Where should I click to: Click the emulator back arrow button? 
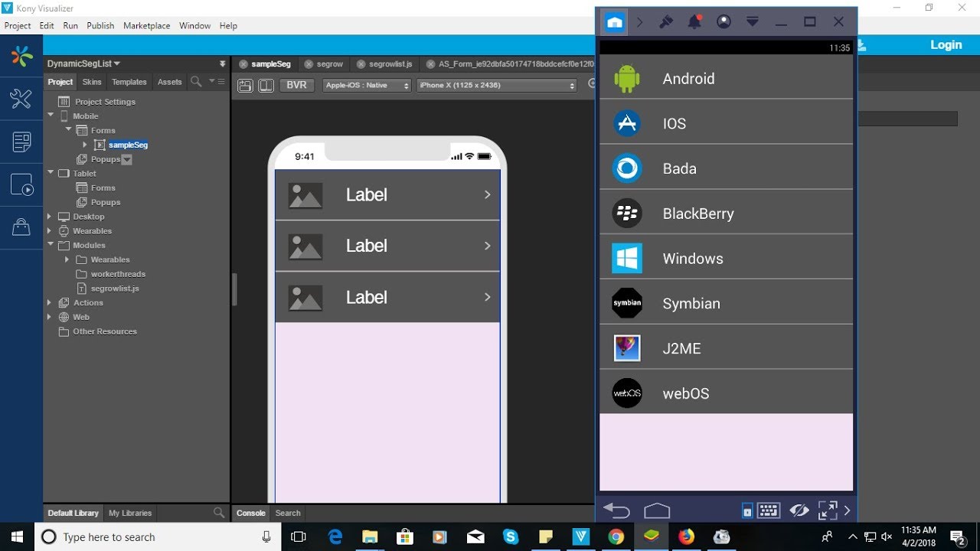(x=616, y=510)
